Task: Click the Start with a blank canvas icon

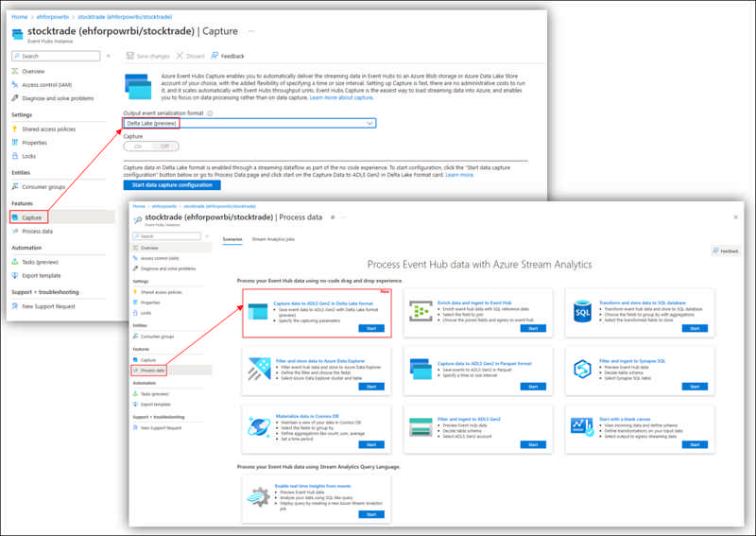Action: pos(582,427)
